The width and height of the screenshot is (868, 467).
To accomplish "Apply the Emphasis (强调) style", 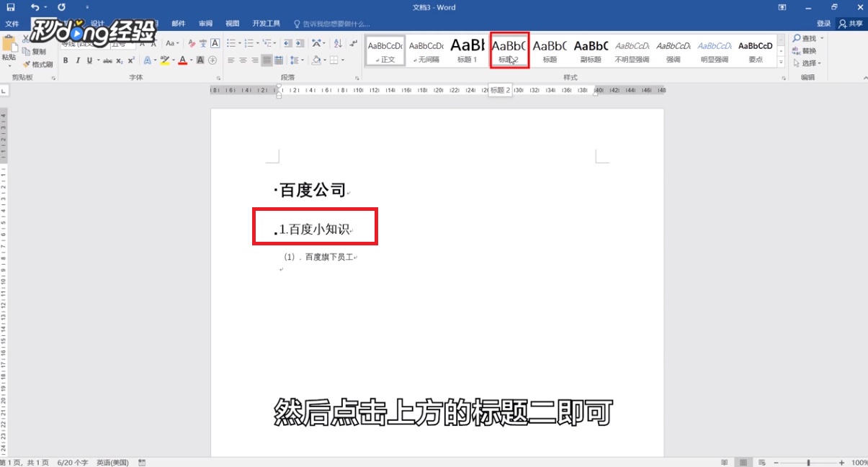I will (x=673, y=50).
